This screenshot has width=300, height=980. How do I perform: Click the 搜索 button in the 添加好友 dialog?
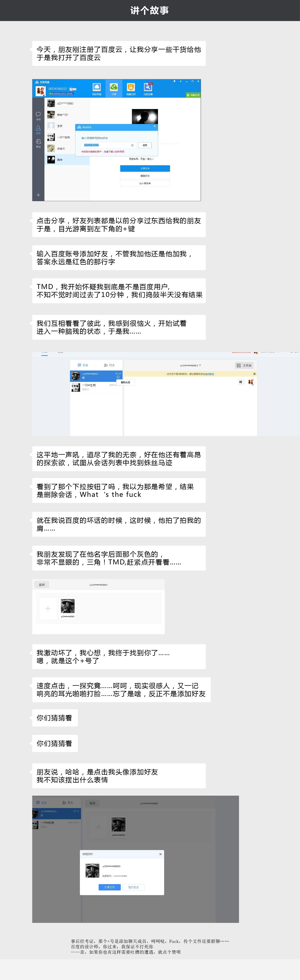click(x=145, y=145)
